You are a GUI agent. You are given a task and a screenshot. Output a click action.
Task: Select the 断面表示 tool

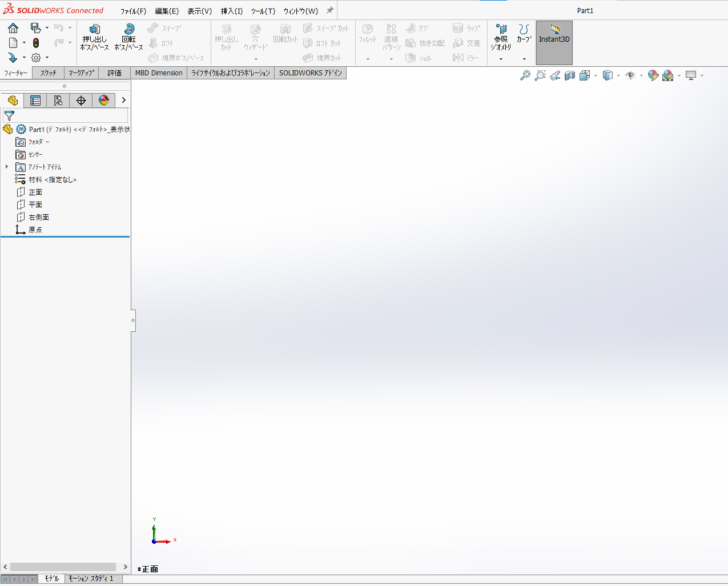(x=568, y=75)
